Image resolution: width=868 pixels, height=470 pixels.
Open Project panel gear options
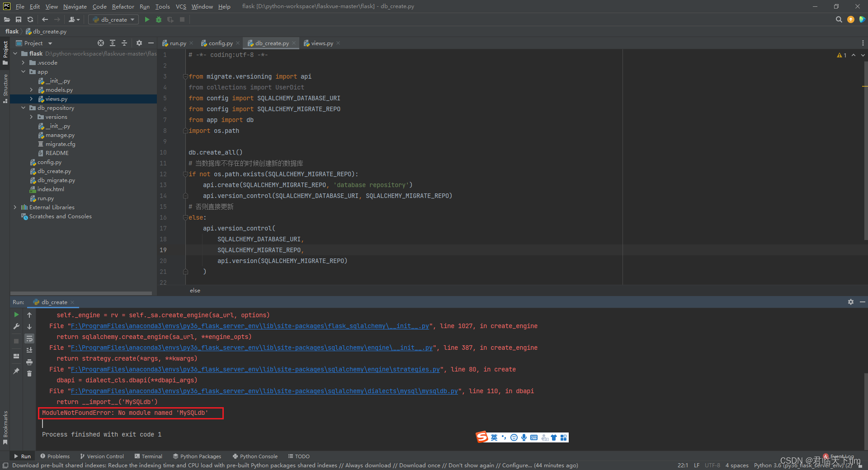click(x=139, y=43)
